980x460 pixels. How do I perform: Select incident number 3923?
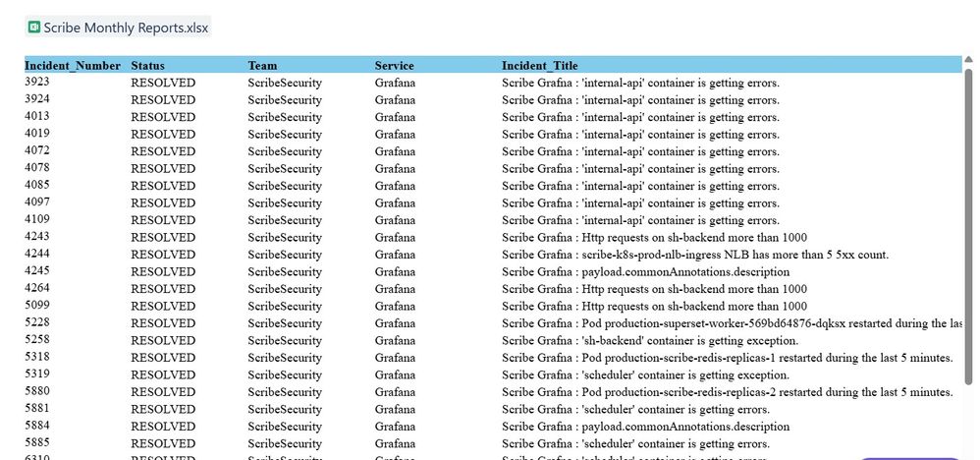[x=37, y=82]
